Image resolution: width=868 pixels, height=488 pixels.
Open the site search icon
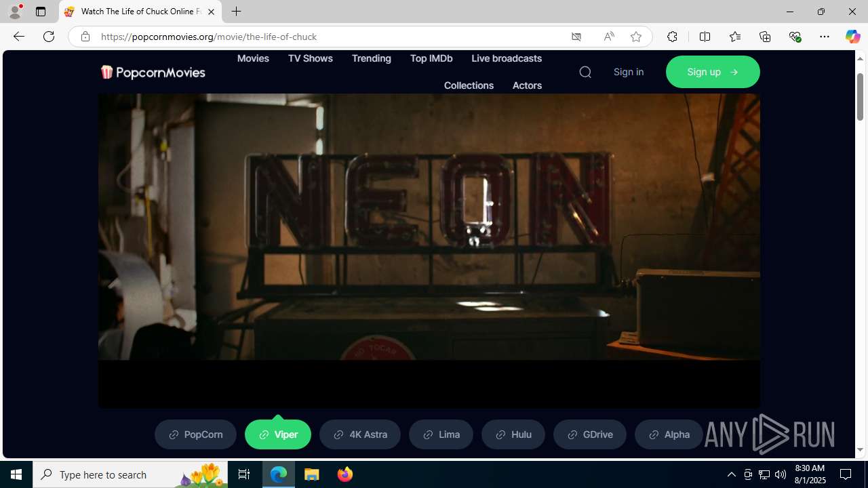pyautogui.click(x=585, y=72)
